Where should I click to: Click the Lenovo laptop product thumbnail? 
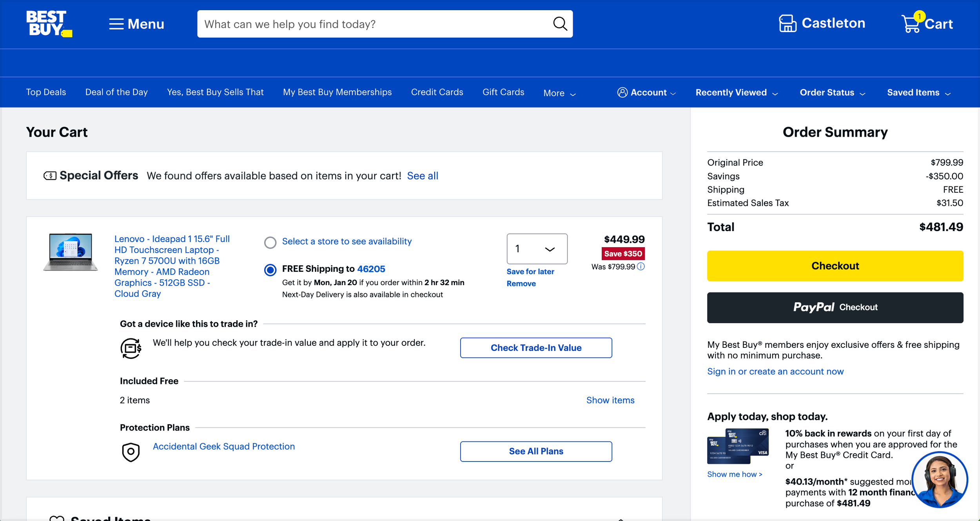pyautogui.click(x=71, y=252)
